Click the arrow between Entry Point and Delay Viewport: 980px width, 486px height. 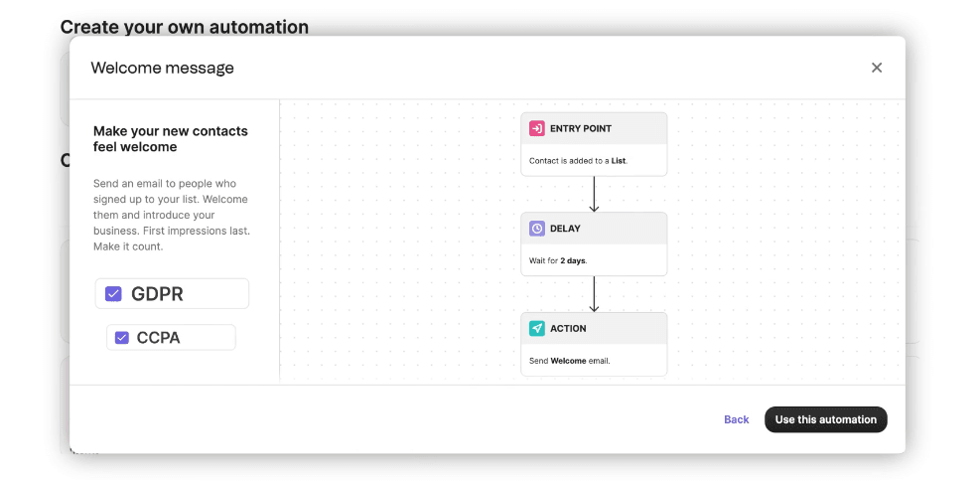point(594,194)
